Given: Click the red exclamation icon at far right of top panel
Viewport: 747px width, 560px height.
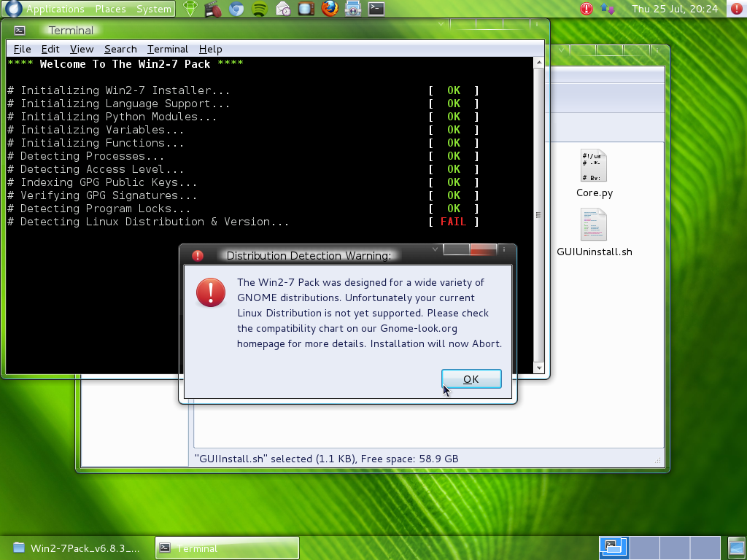Looking at the screenshot, I should tap(737, 9).
